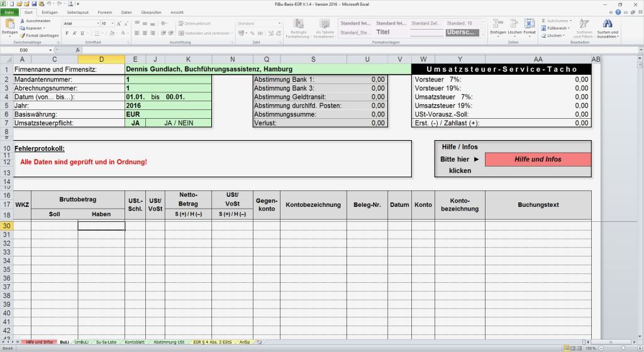Click Als Tabelle formatieren icon
Viewport: 644px width, 352px height.
(x=325, y=24)
